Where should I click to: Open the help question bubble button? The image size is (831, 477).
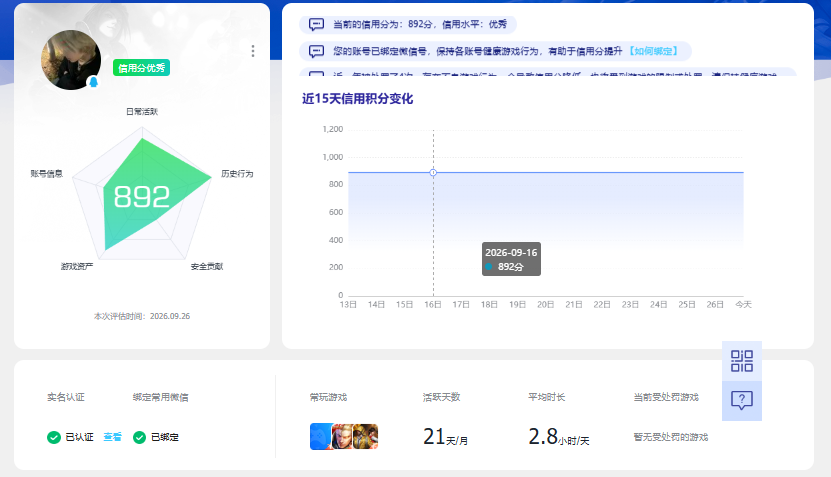coord(741,401)
